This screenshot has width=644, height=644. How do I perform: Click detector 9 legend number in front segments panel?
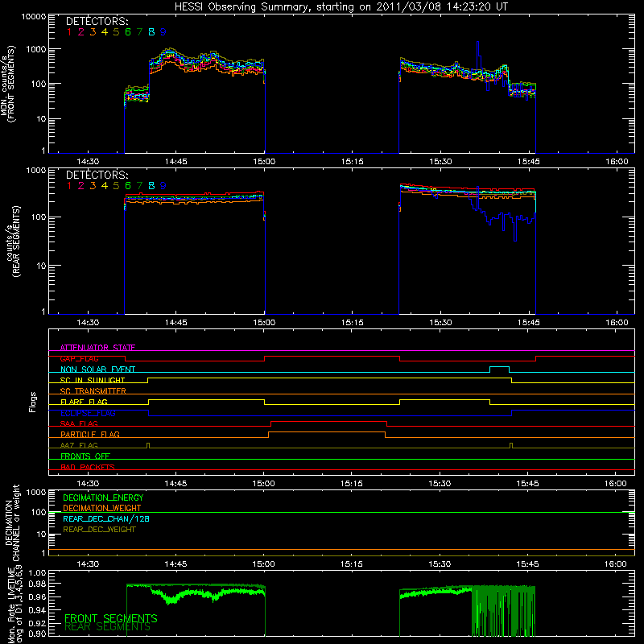coord(163,32)
